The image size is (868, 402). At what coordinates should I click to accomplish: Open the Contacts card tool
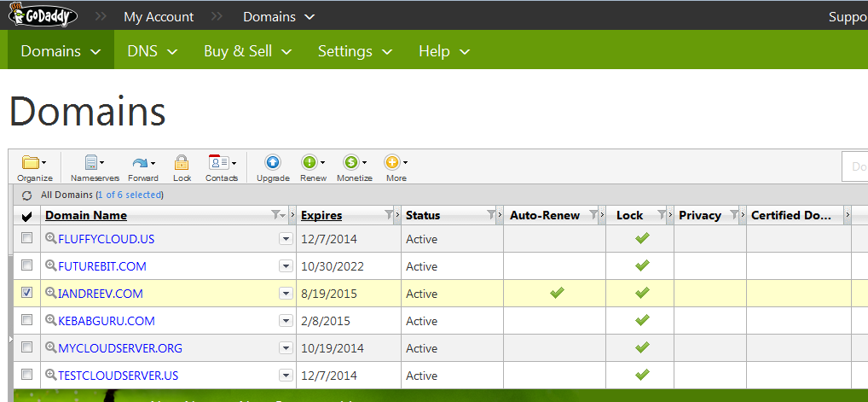(x=222, y=168)
